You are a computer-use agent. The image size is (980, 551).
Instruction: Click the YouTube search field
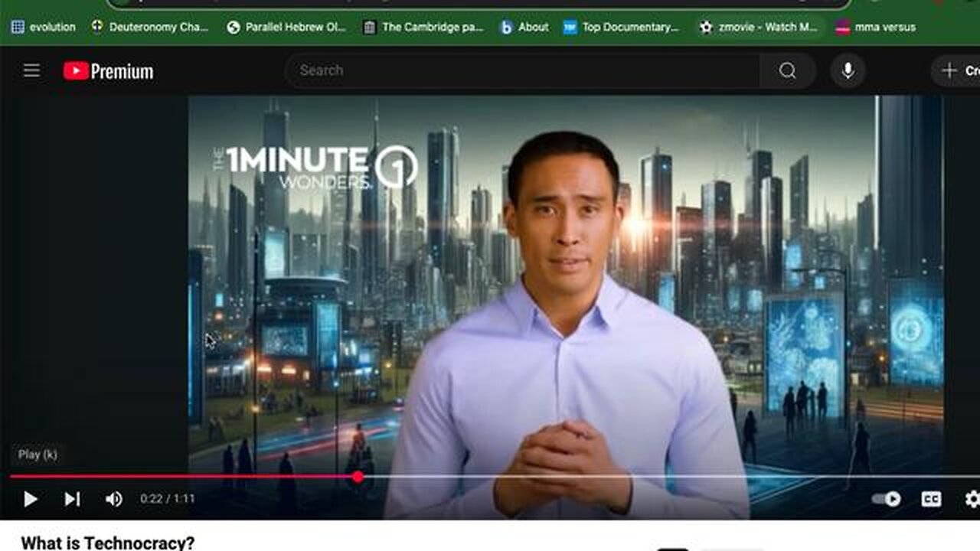[522, 70]
